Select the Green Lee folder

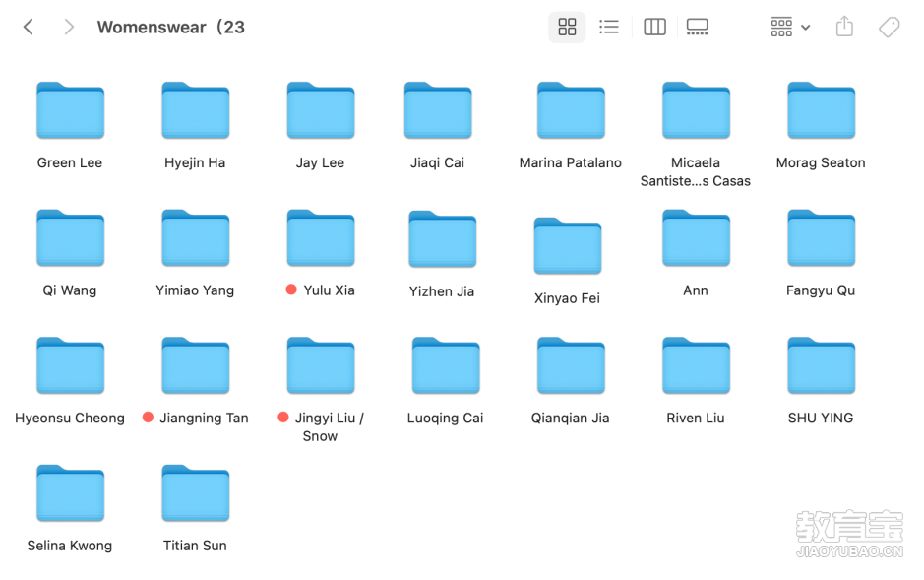pos(70,110)
